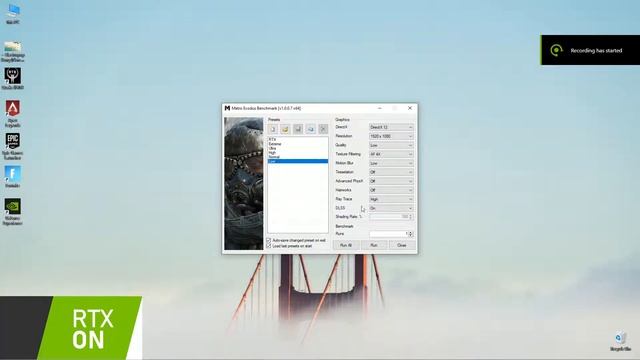
Task: Click the Run button
Action: [x=373, y=245]
